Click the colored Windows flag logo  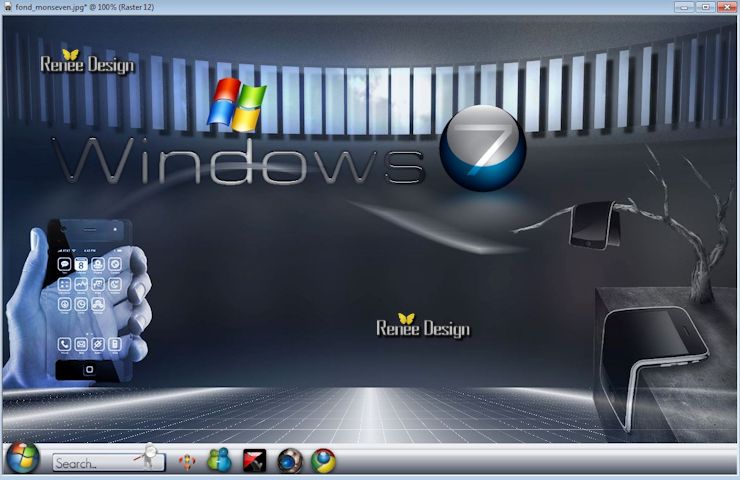(x=237, y=105)
